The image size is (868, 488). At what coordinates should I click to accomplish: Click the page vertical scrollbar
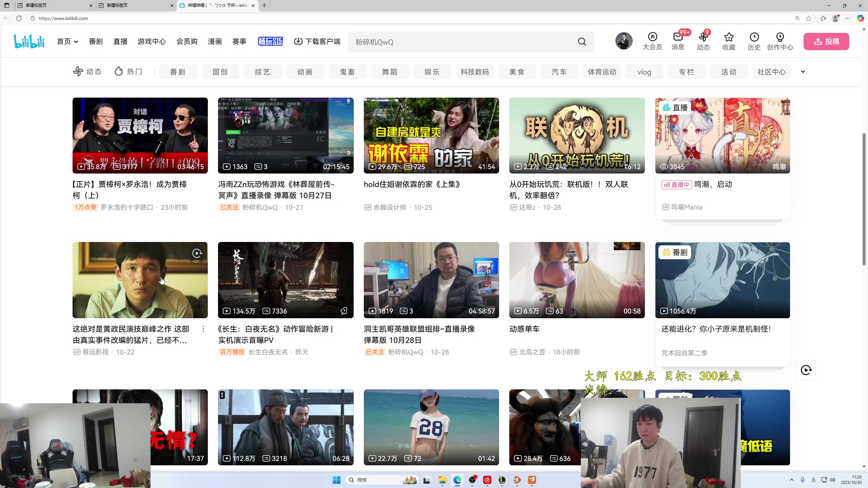864,198
